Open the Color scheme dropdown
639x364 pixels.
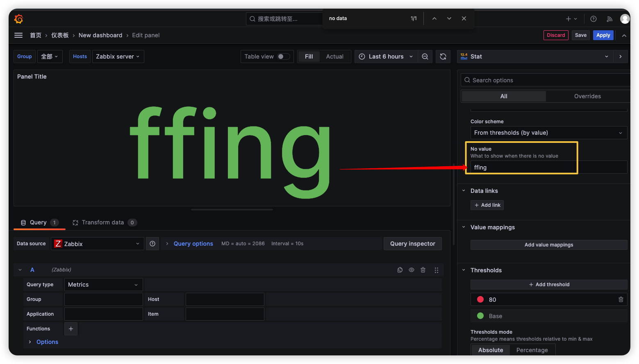(x=548, y=133)
